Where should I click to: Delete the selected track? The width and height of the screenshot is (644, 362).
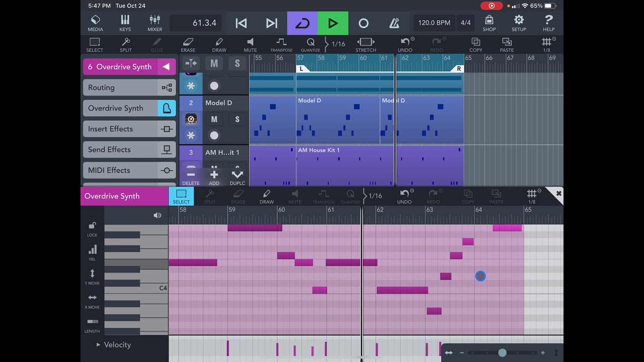[x=191, y=177]
